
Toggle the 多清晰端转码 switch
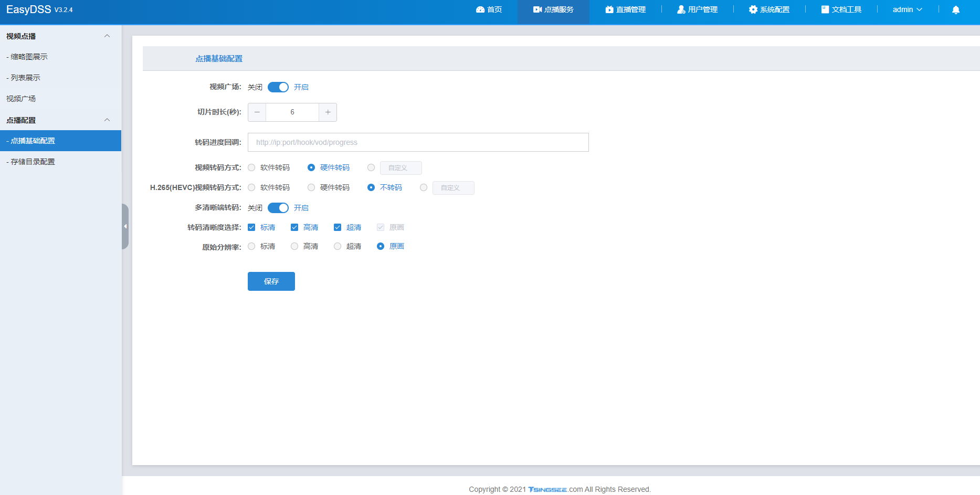pyautogui.click(x=278, y=208)
